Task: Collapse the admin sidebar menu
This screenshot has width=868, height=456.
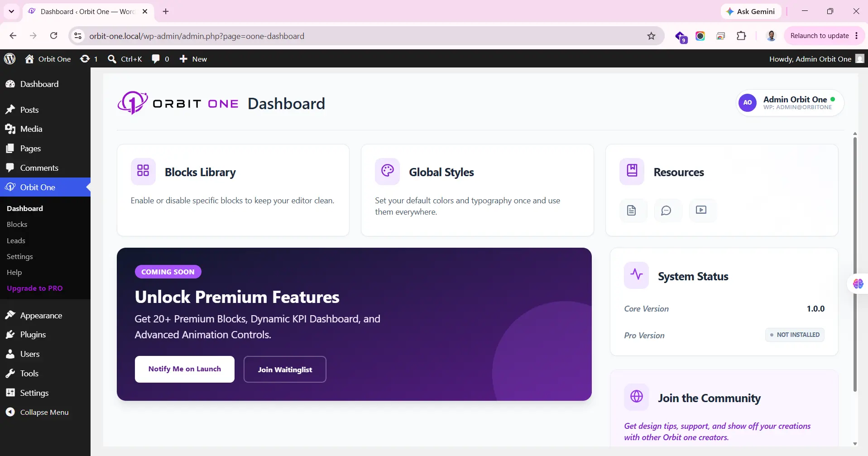Action: click(x=45, y=412)
